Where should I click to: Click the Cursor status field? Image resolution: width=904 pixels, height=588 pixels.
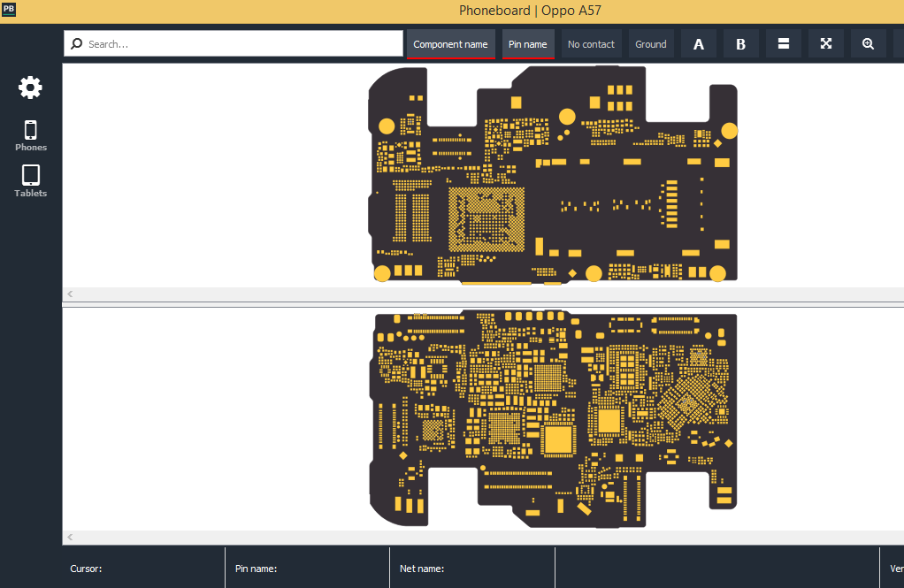[143, 569]
